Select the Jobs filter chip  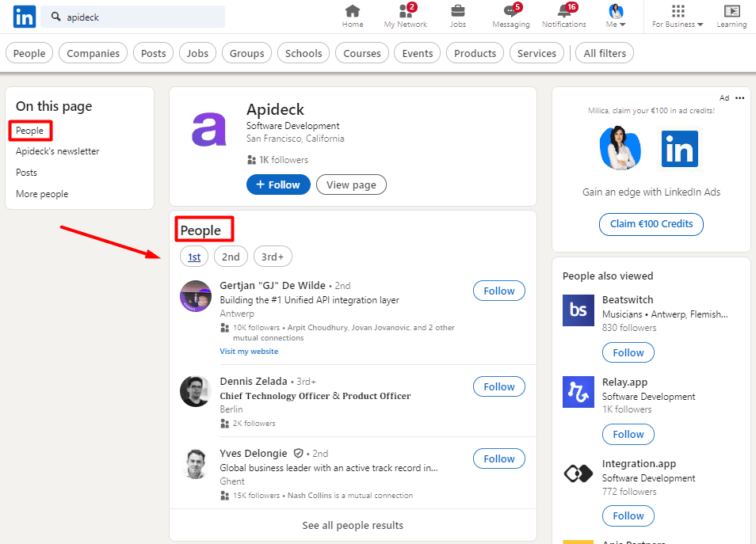click(197, 53)
